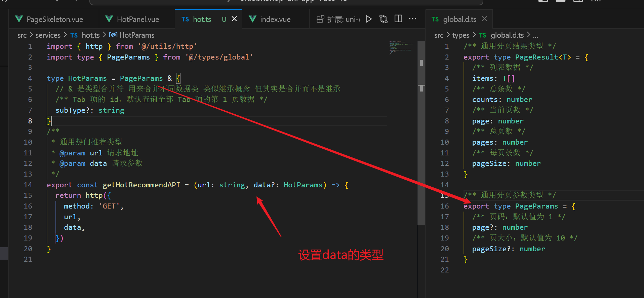644x298 pixels.
Task: Click the 'GET' method string
Action: point(109,206)
